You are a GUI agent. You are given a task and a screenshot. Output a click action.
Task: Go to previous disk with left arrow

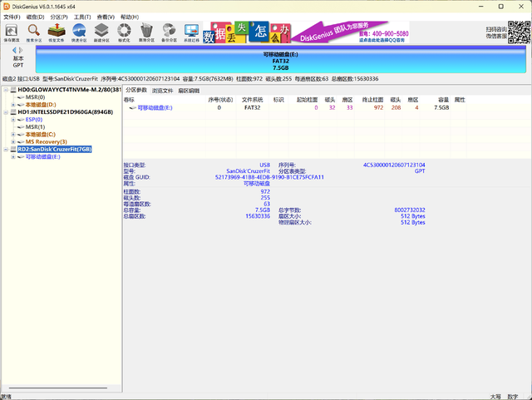coord(15,50)
